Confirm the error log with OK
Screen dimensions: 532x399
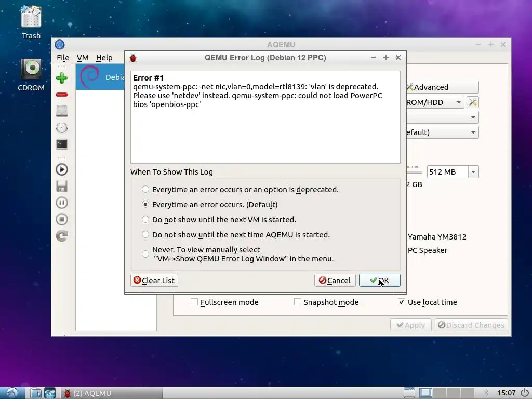(380, 280)
